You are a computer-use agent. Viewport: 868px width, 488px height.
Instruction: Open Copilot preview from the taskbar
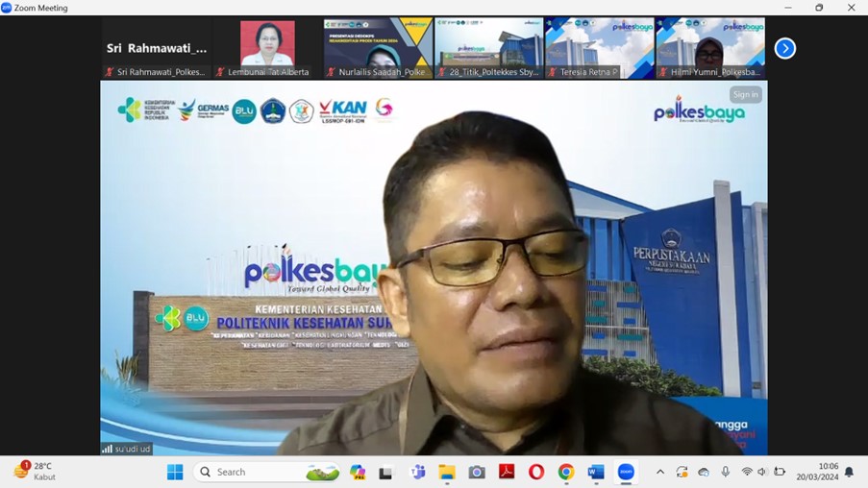click(x=358, y=472)
